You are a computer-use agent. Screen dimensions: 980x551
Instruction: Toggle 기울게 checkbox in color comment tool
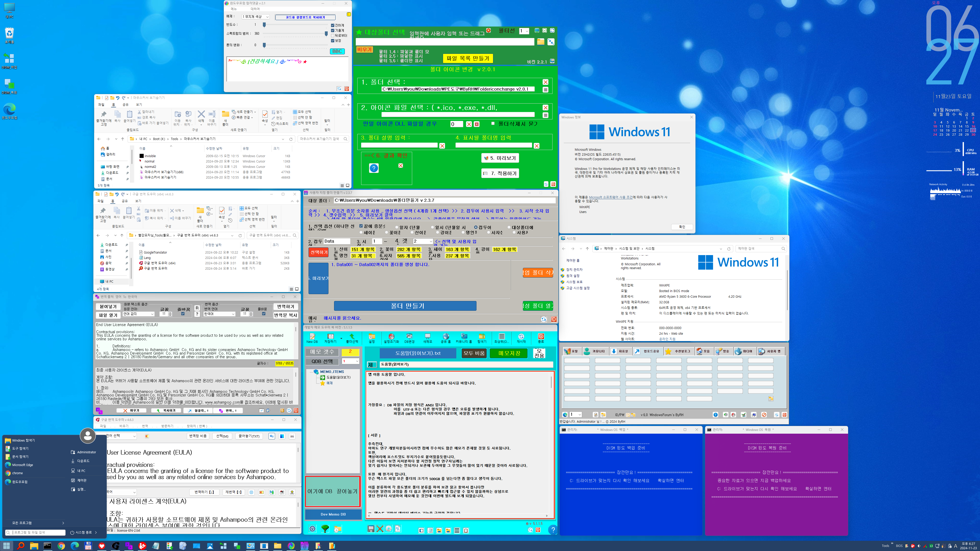[x=333, y=30]
